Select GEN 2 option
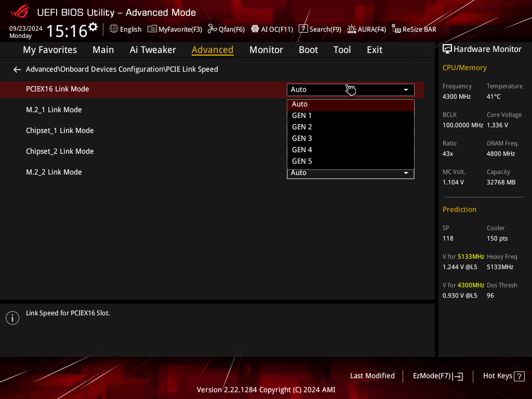 click(x=351, y=127)
